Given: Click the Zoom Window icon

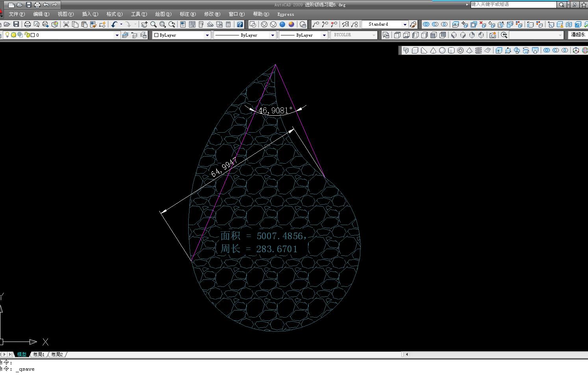Looking at the screenshot, I should coord(162,24).
